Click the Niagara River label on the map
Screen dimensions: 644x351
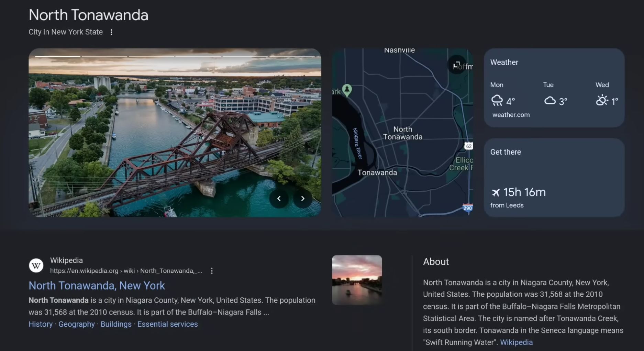point(357,144)
